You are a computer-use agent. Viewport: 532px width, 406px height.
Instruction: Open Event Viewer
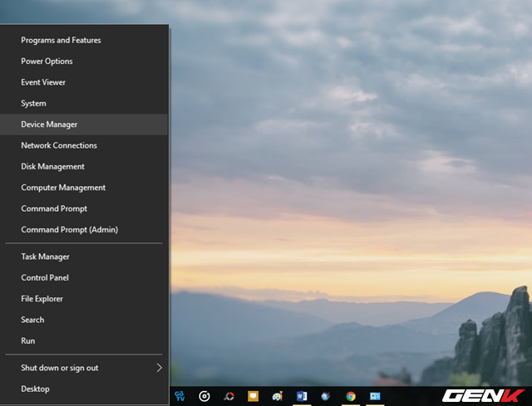[x=84, y=82]
